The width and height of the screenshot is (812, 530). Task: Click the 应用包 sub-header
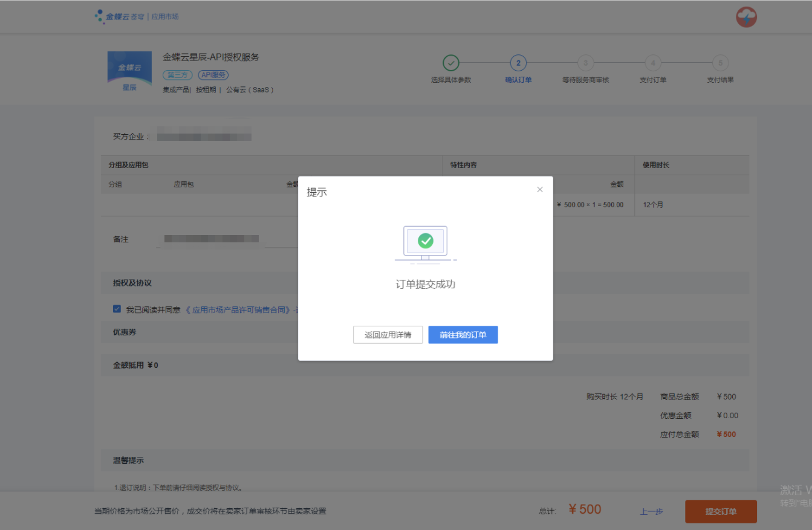184,184
